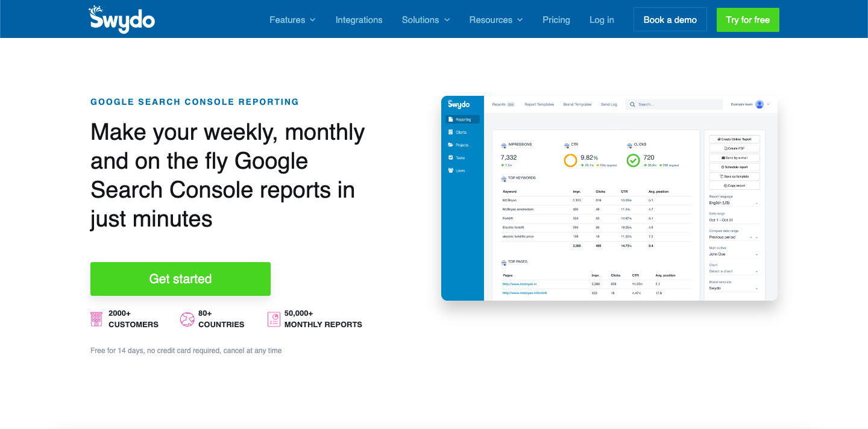Expand the Features dropdown menu
The height and width of the screenshot is (429, 868).
click(x=292, y=20)
